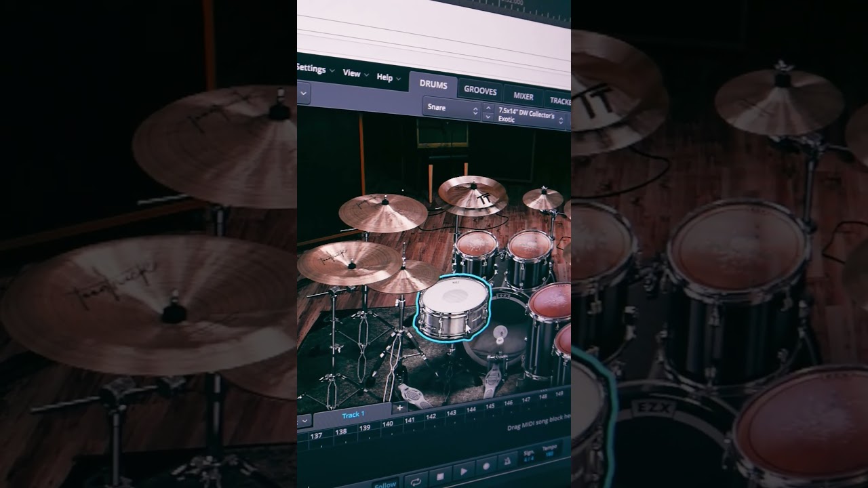
Task: Switch to the MIXER tab
Action: click(x=523, y=96)
